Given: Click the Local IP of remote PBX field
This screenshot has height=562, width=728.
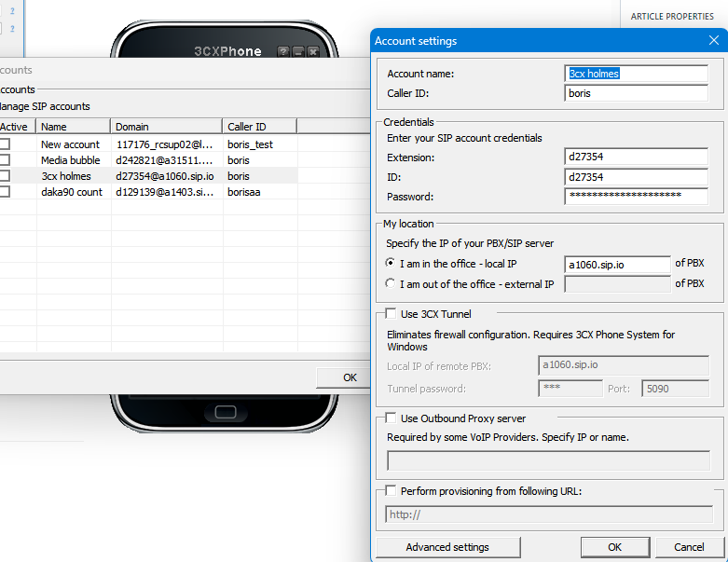Looking at the screenshot, I should (x=624, y=365).
